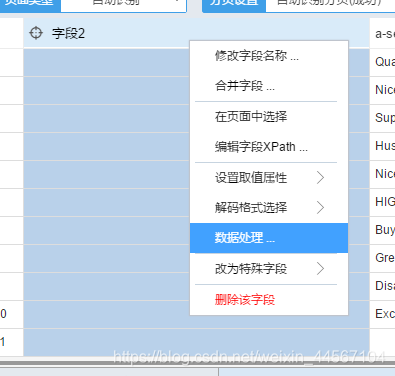This screenshot has width=395, height=376.
Task: Click the crosshair icon beside 字段2
Action: (36, 33)
